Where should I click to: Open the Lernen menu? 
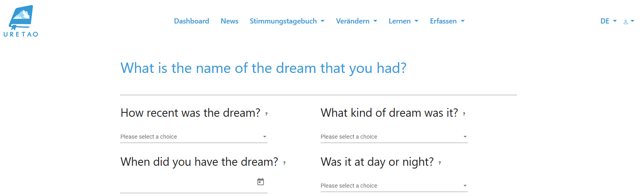coord(403,21)
